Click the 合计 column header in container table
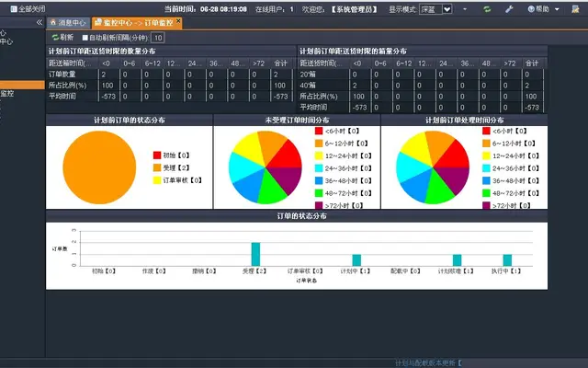588x368 pixels. pyautogui.click(x=532, y=63)
